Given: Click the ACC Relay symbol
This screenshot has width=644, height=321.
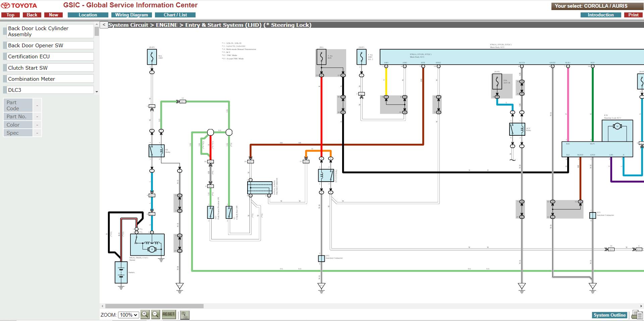Looking at the screenshot, I should [517, 129].
